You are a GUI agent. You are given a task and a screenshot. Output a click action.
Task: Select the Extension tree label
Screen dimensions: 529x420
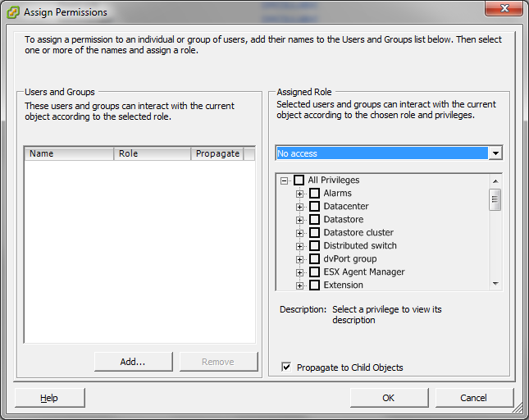tap(343, 285)
